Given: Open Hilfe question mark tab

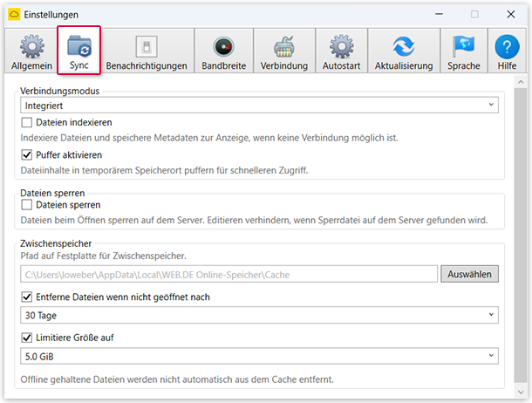Looking at the screenshot, I should pyautogui.click(x=508, y=51).
